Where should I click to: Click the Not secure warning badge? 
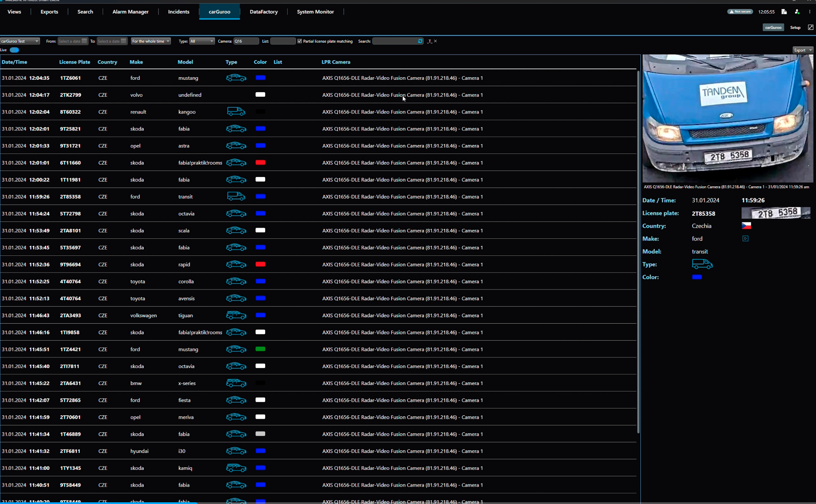[x=740, y=12]
